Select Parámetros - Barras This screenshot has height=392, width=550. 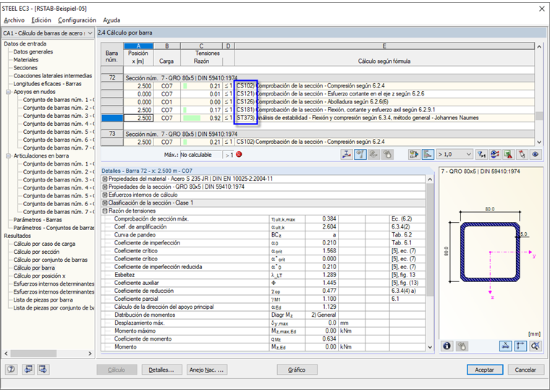coord(38,220)
